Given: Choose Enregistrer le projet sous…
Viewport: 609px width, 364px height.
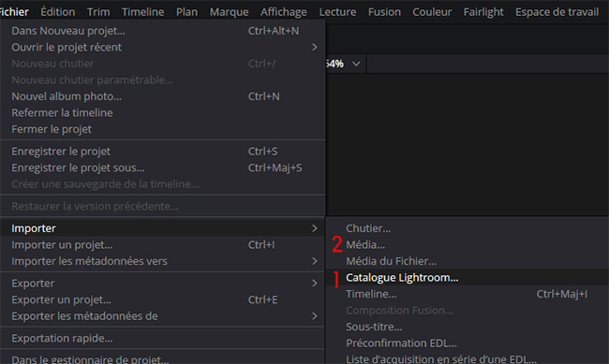Looking at the screenshot, I should coord(162,167).
